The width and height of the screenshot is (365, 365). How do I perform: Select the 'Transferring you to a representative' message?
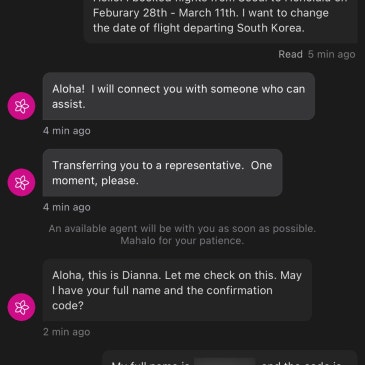(162, 173)
